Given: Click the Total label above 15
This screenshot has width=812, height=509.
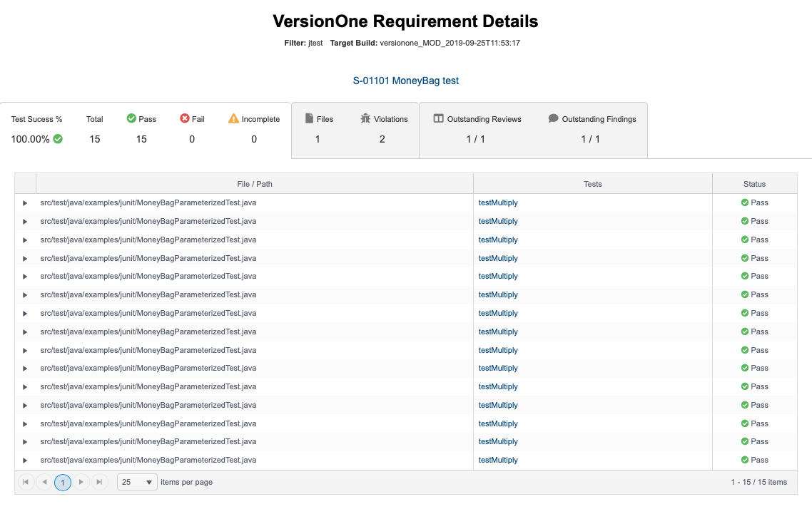Looking at the screenshot, I should [x=94, y=119].
